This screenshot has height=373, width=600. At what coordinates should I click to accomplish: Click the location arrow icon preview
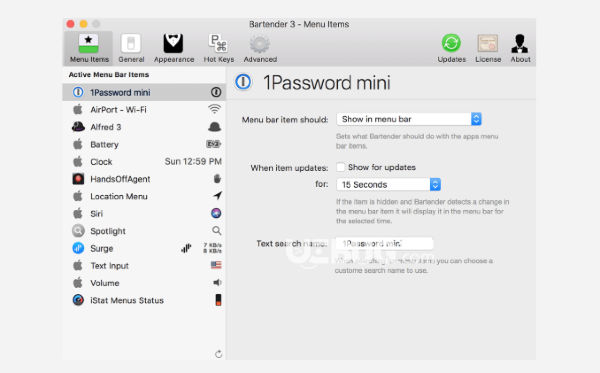click(217, 196)
